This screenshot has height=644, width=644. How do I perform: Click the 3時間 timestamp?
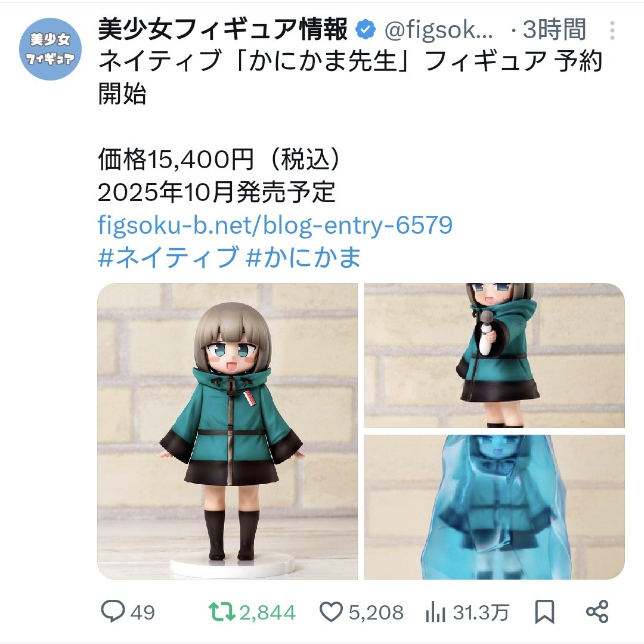[553, 30]
